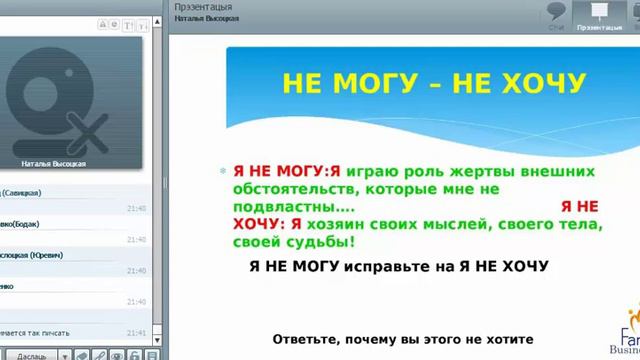Select the chat message from (Савицкая)
Image resolution: width=640 pixels, height=360 pixels.
tap(75, 200)
